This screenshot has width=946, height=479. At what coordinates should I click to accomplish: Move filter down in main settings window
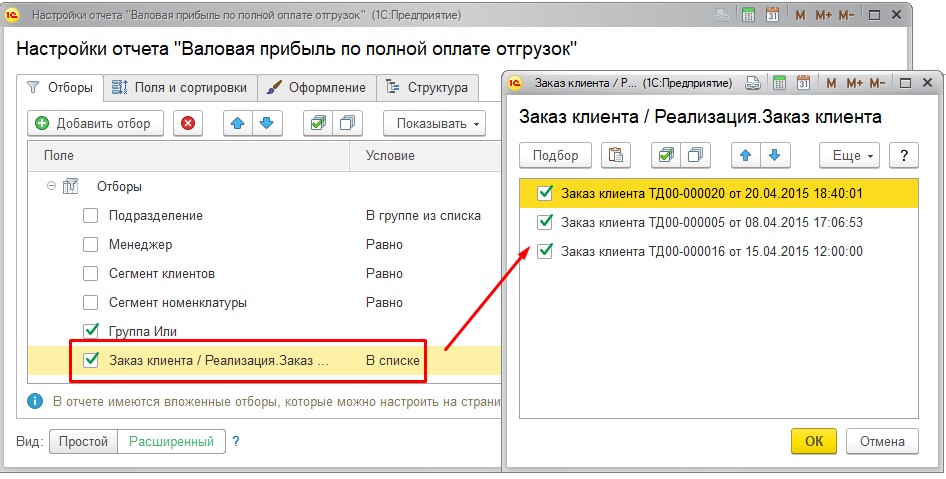(x=267, y=123)
